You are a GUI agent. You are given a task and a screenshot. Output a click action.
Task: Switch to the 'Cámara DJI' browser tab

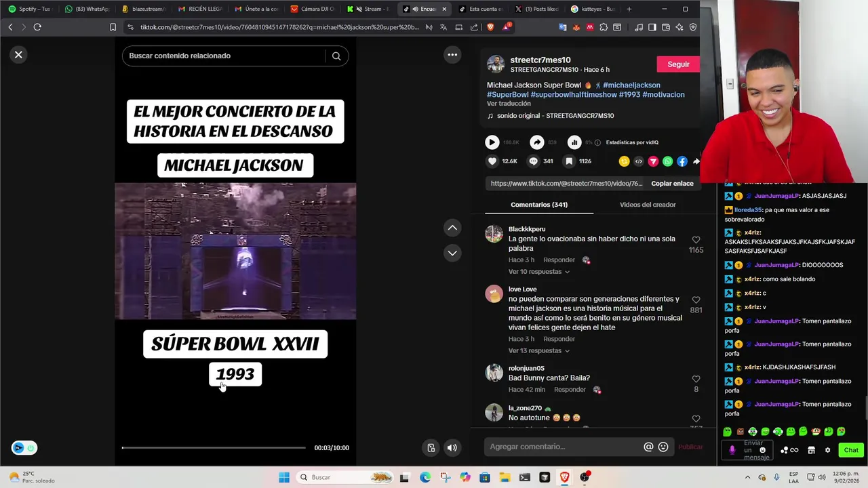[313, 9]
